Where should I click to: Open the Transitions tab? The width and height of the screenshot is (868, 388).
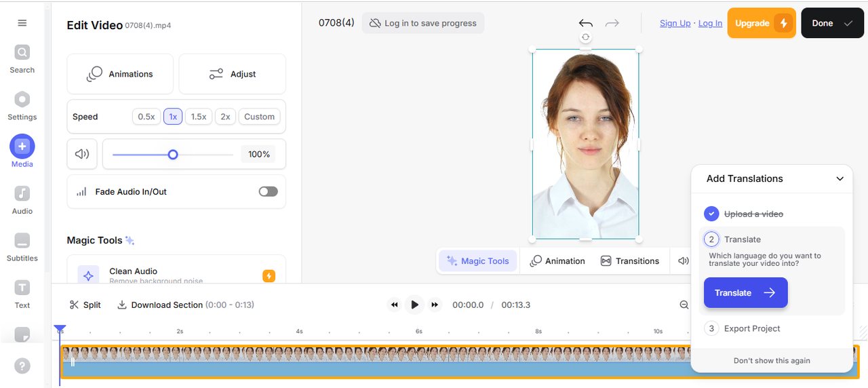(x=630, y=261)
